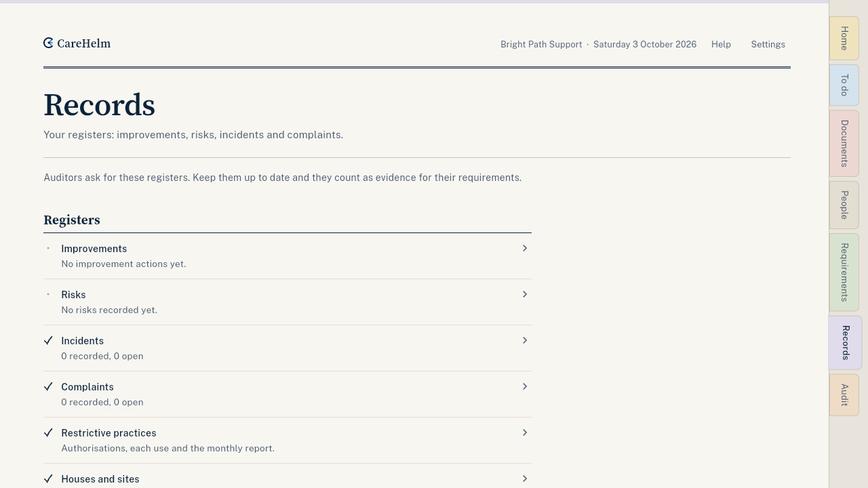Open the Requirements side tab
This screenshot has height=488, width=868.
click(x=844, y=272)
